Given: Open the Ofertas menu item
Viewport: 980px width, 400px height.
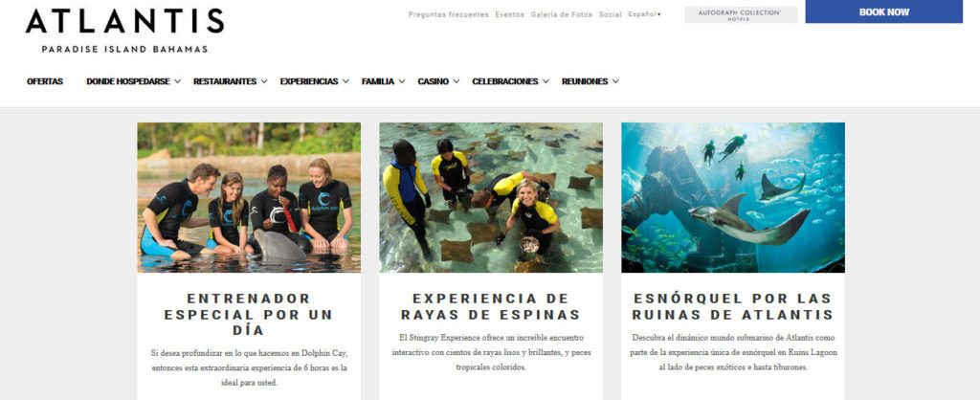Looking at the screenshot, I should pyautogui.click(x=45, y=81).
